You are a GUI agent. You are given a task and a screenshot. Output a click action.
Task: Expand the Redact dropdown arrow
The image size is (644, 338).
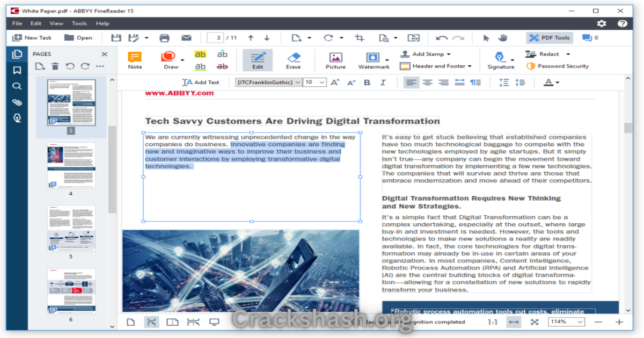pos(568,54)
